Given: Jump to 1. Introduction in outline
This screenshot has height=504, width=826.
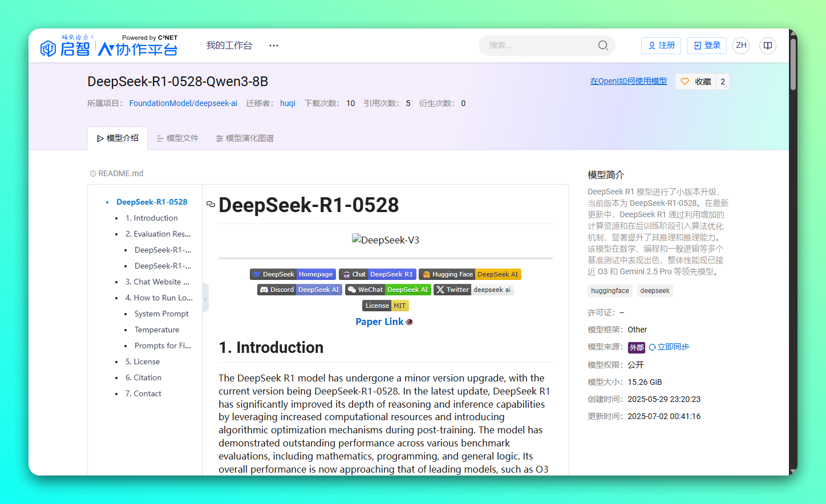Looking at the screenshot, I should click(x=152, y=218).
